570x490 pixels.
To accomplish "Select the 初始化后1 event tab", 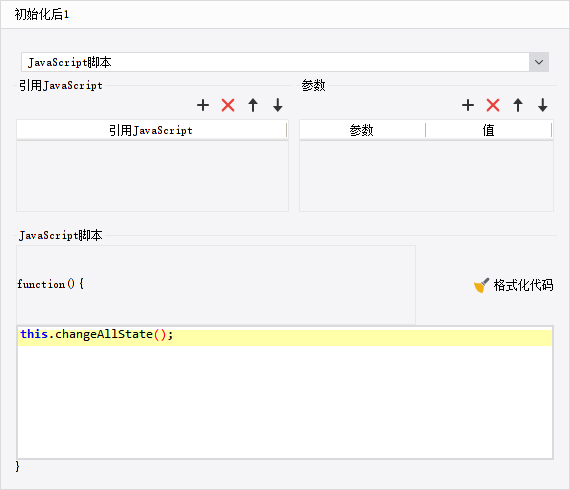I will (41, 14).
